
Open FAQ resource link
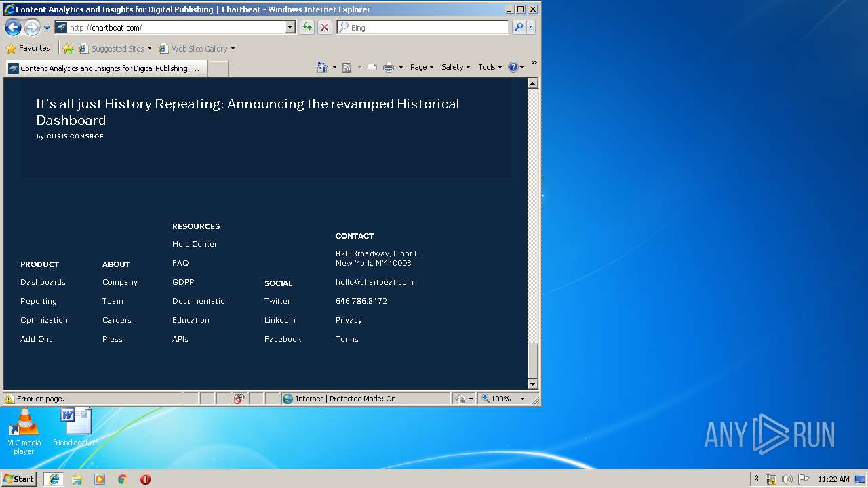180,263
